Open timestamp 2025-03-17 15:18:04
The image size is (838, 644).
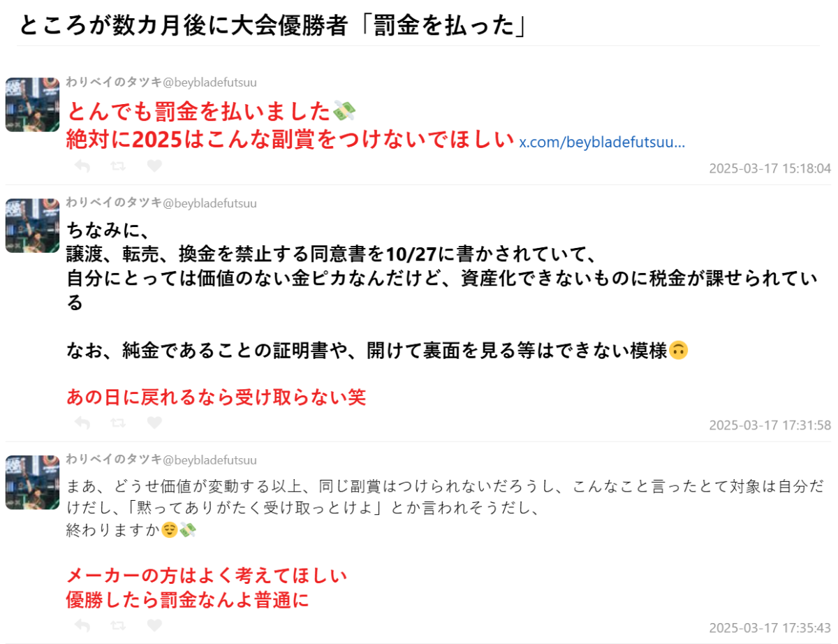click(x=770, y=168)
